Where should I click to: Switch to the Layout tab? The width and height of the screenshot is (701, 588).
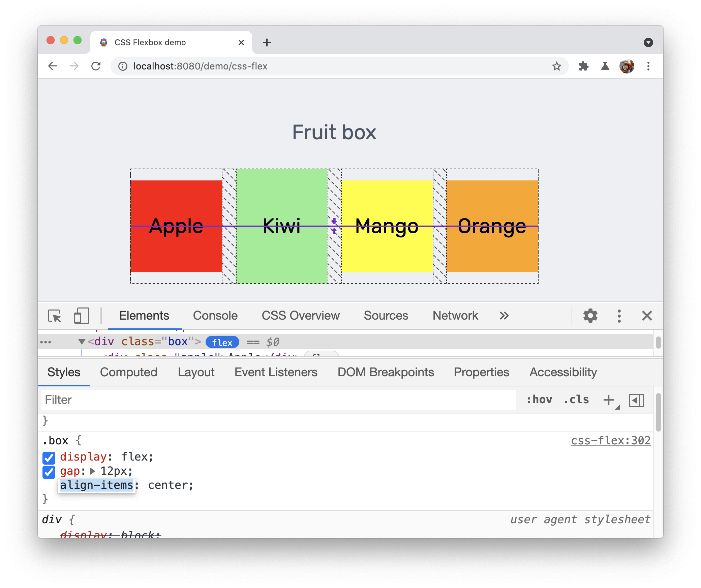pyautogui.click(x=195, y=372)
